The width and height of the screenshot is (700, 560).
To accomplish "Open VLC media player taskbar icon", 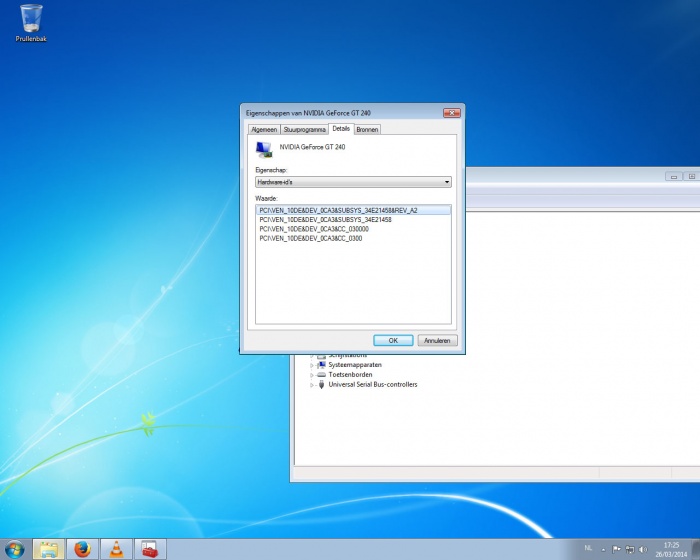I will click(117, 549).
